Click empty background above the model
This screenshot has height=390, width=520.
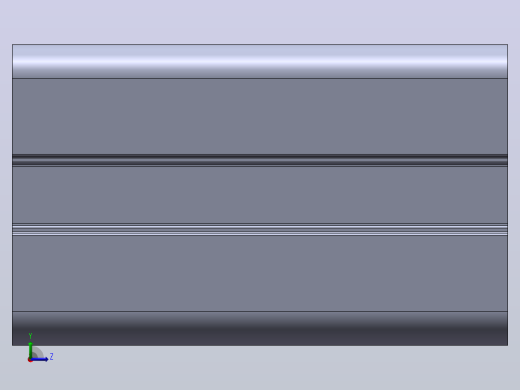tap(260, 20)
